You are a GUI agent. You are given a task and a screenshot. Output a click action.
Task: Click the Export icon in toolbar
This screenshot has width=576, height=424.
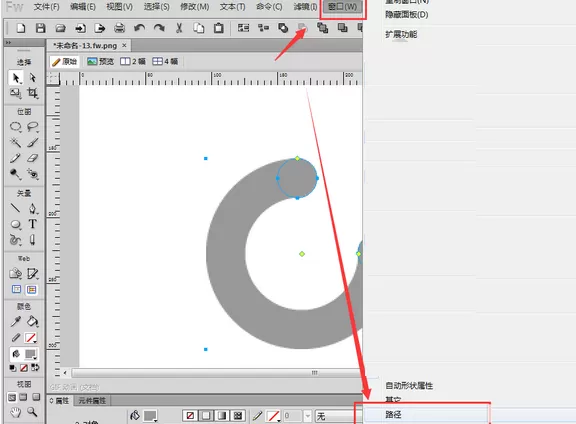pyautogui.click(x=100, y=28)
